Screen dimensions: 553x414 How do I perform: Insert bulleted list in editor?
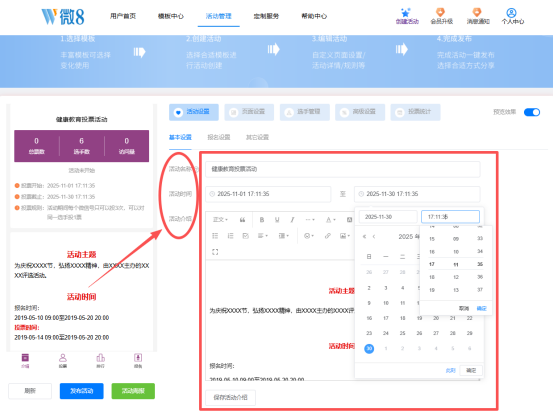point(215,236)
